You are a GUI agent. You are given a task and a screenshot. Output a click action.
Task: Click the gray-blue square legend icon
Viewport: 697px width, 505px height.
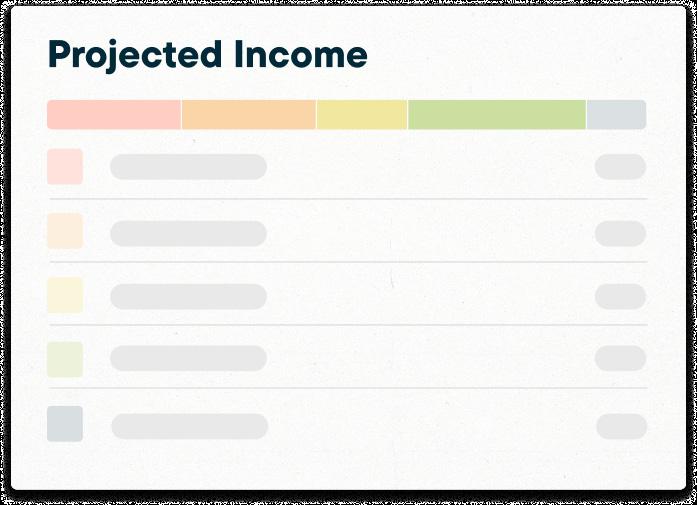tap(65, 424)
